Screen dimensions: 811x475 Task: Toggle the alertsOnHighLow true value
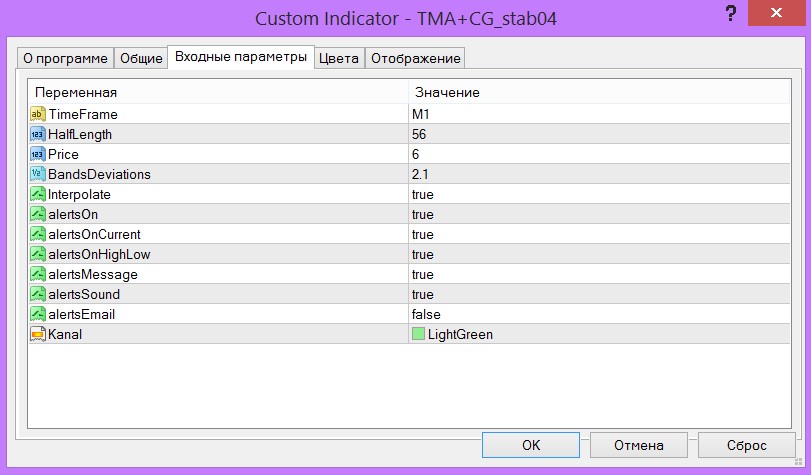pos(599,254)
